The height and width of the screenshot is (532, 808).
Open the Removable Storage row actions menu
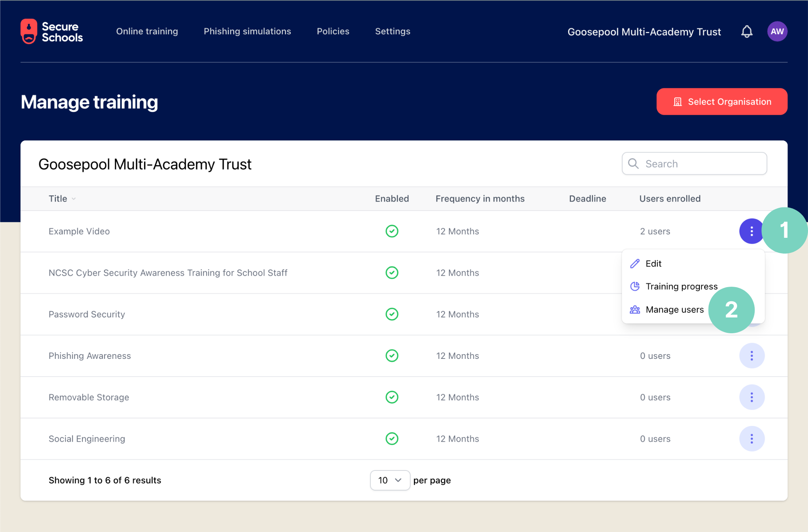pyautogui.click(x=752, y=397)
